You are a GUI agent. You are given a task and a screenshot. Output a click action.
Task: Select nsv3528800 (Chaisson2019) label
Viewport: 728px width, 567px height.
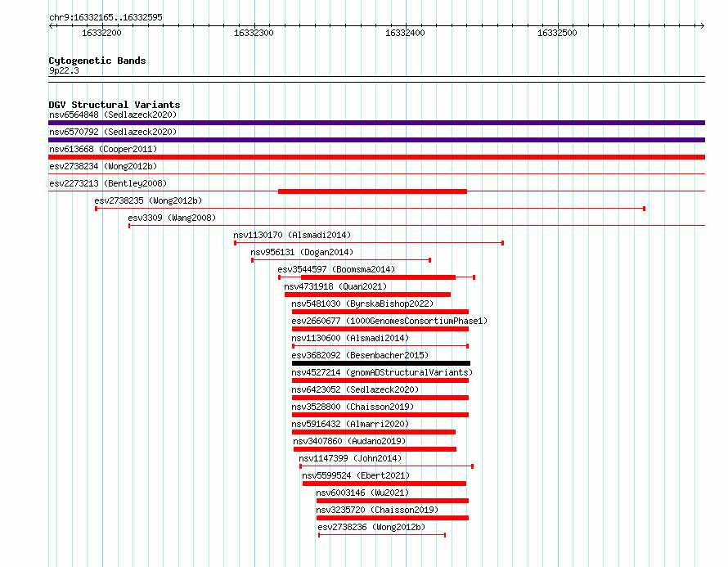click(x=353, y=407)
